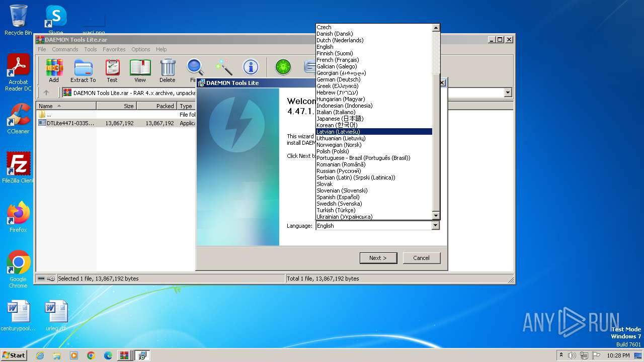Click the View file toolbar icon
The width and height of the screenshot is (644, 362).
[140, 70]
